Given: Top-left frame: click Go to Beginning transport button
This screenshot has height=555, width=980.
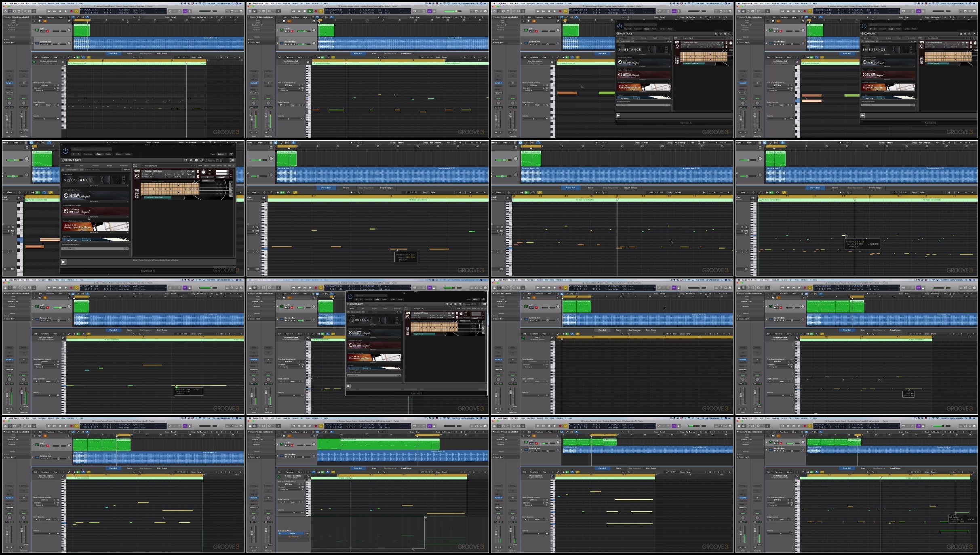Looking at the screenshot, I should click(x=60, y=11).
